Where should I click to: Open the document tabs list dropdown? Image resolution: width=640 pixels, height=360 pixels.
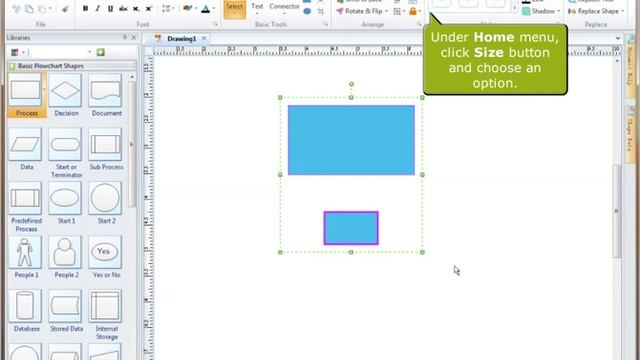point(617,38)
